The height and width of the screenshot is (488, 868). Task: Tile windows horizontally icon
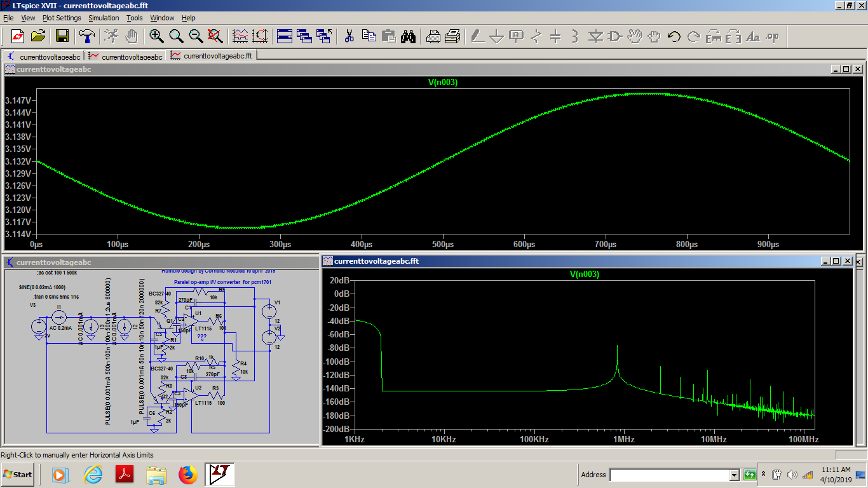[x=285, y=36]
